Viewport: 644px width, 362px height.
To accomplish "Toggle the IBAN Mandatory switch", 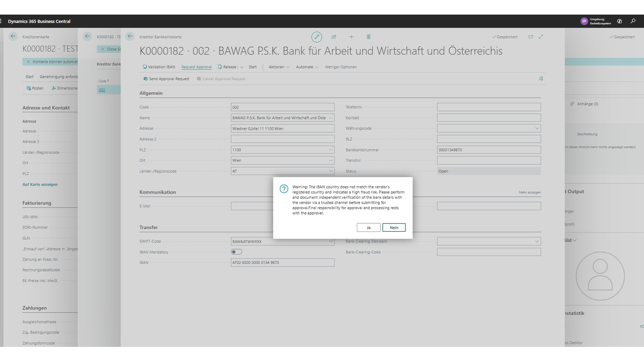I will pyautogui.click(x=236, y=252).
